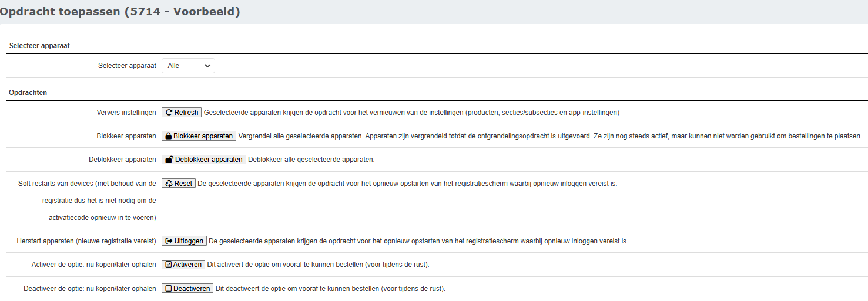This screenshot has width=868, height=301.
Task: Click the 'Ververs instellingen' row label
Action: coord(126,113)
